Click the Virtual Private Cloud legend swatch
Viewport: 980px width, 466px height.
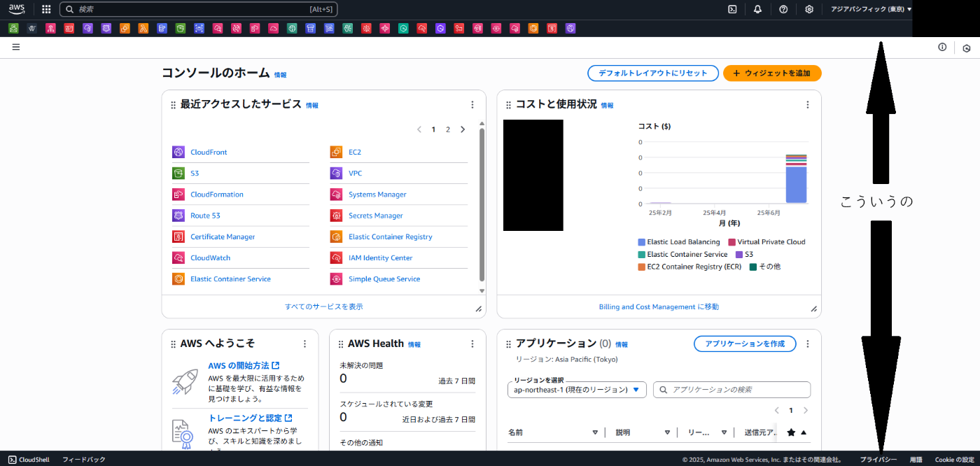pos(731,242)
